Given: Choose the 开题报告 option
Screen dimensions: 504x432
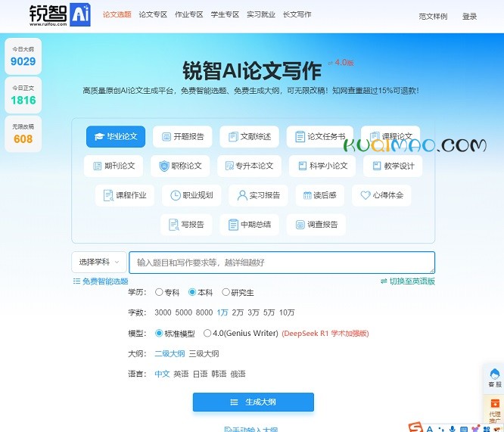Looking at the screenshot, I should [182, 137].
